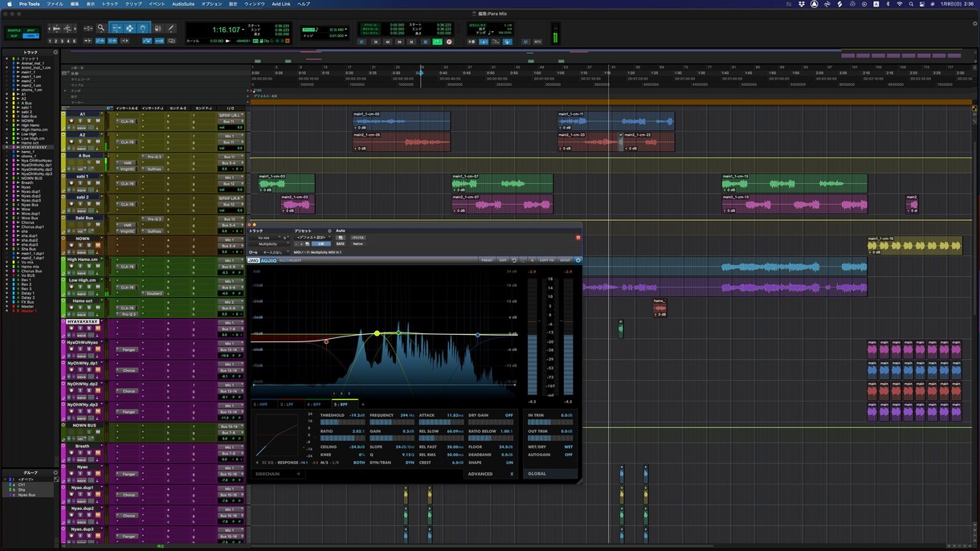Select the Pencil tool

point(170,28)
